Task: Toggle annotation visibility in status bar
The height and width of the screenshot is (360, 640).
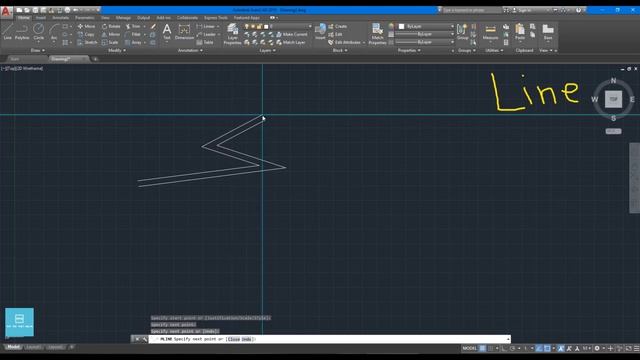Action: click(561, 348)
